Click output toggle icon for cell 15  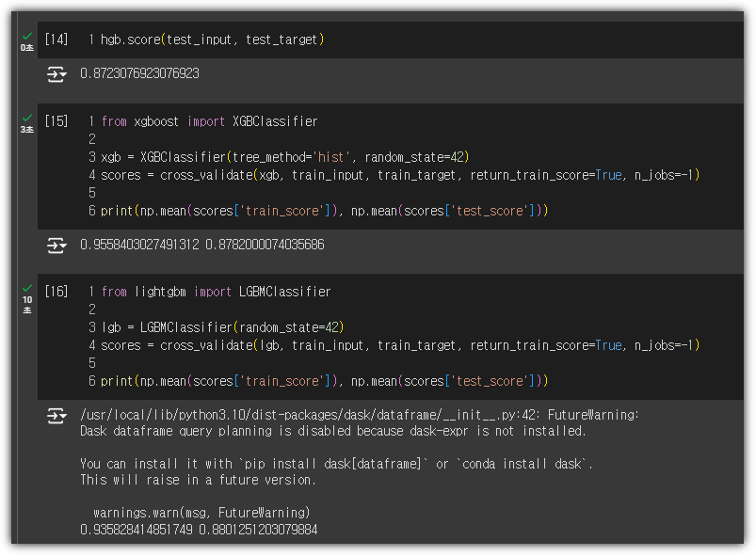tap(56, 246)
